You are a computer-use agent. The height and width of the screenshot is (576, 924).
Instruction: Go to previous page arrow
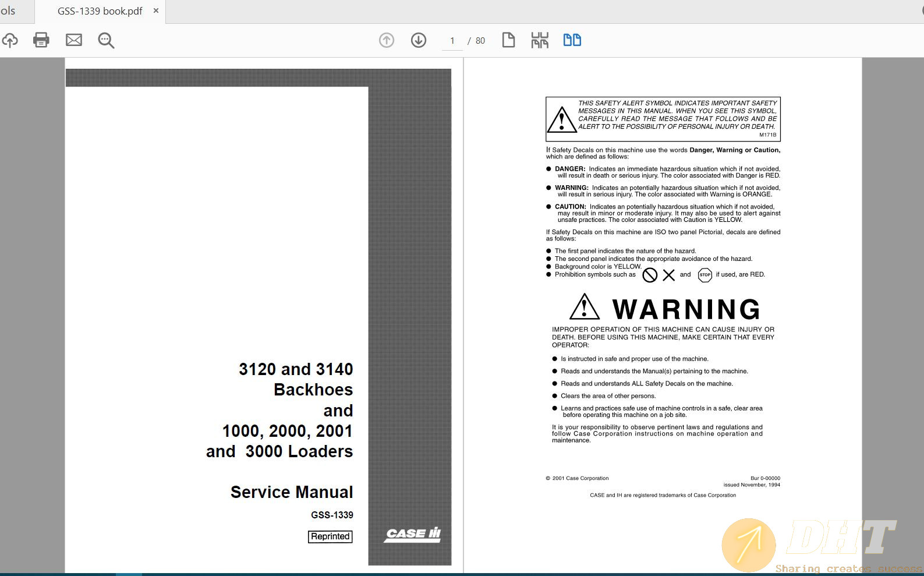(387, 40)
